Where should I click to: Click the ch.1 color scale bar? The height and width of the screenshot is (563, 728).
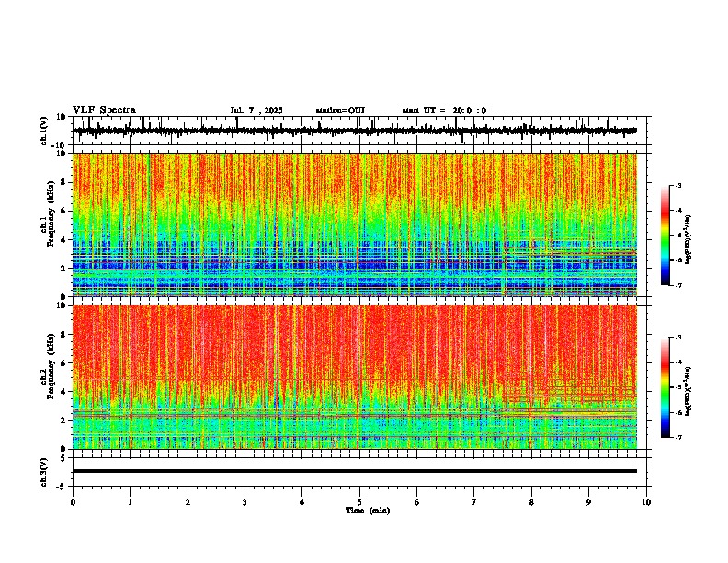665,236
